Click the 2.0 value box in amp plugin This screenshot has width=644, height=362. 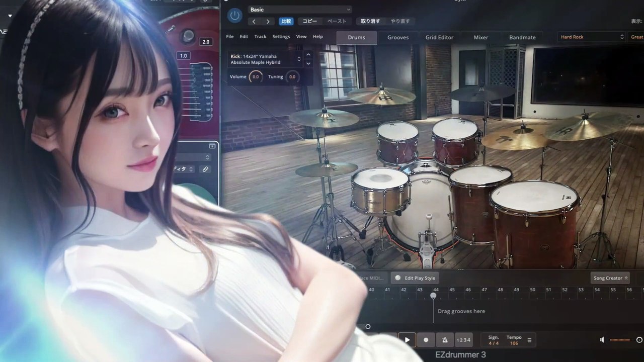206,42
